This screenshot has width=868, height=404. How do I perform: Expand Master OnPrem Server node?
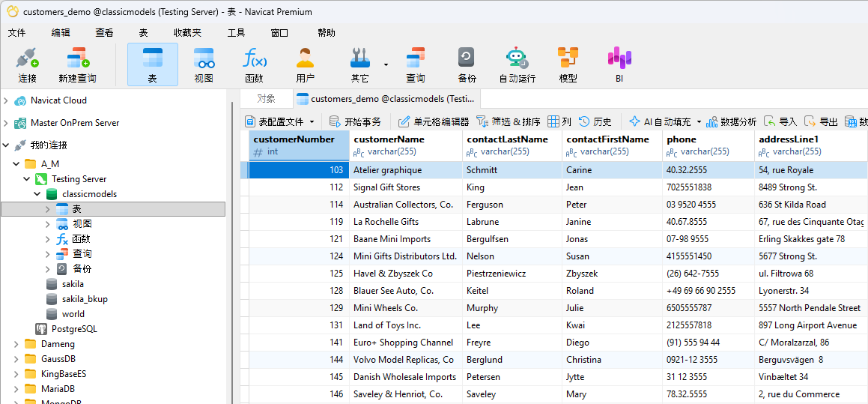pos(6,123)
